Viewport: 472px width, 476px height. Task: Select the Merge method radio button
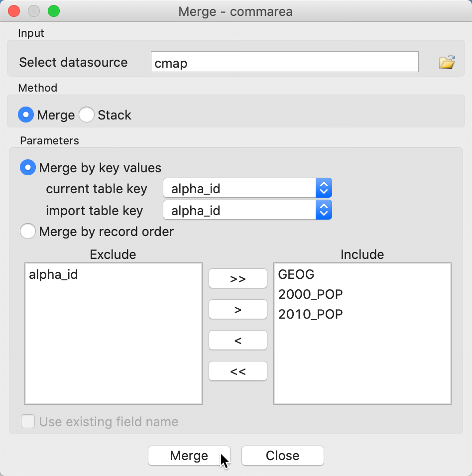coord(26,115)
